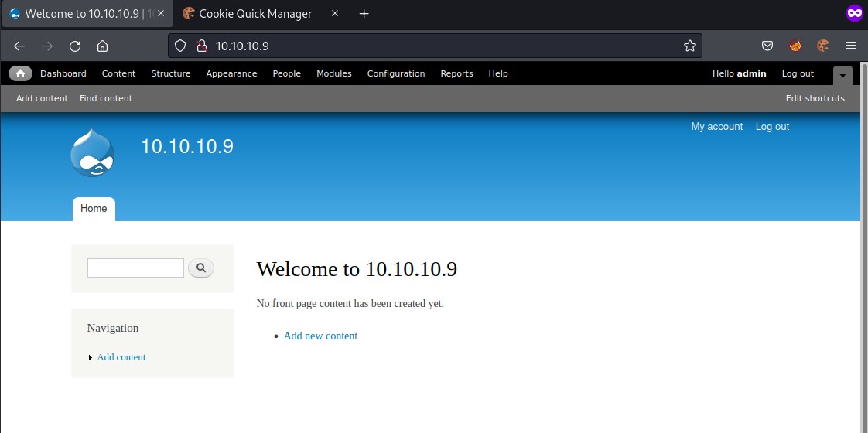Image resolution: width=868 pixels, height=433 pixels.
Task: Open the Firefox hamburger menu
Action: tap(851, 46)
